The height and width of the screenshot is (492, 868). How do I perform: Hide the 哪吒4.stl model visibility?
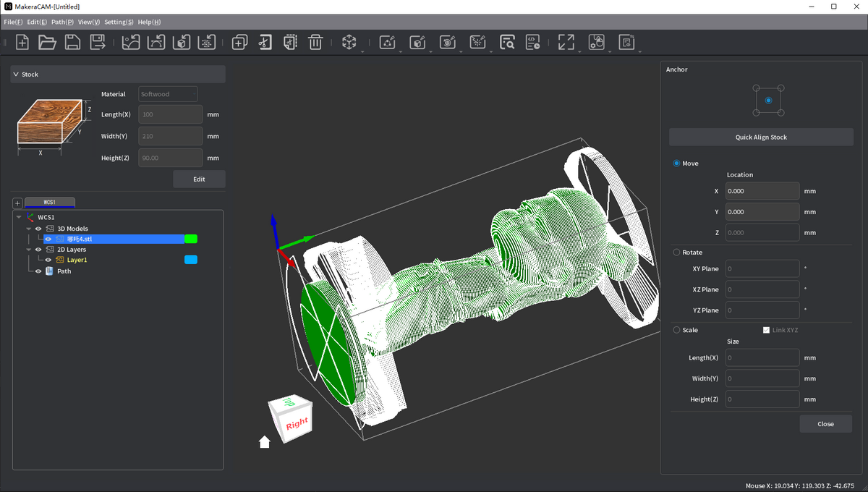[x=48, y=239]
